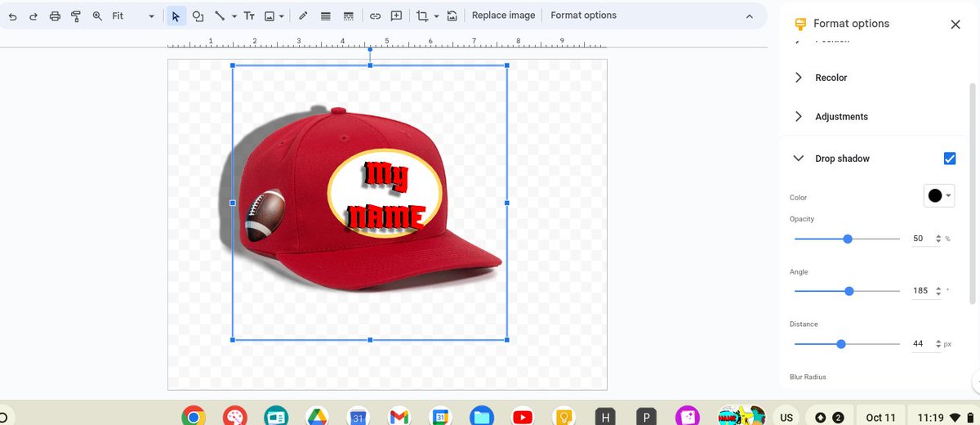Click the Opacity slider handle
Image resolution: width=980 pixels, height=425 pixels.
click(848, 239)
